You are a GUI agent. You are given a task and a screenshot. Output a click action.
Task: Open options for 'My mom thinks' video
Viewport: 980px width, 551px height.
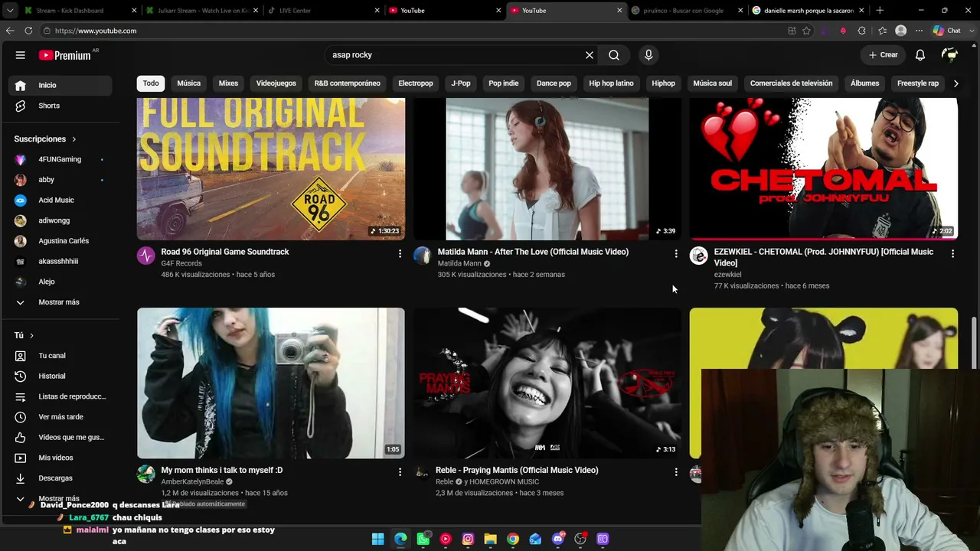[400, 472]
